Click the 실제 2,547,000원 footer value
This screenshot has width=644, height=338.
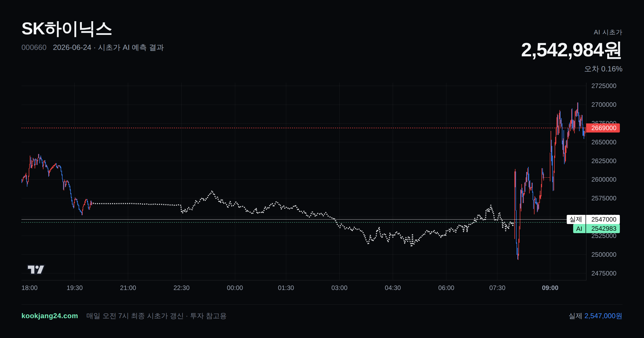[595, 316]
